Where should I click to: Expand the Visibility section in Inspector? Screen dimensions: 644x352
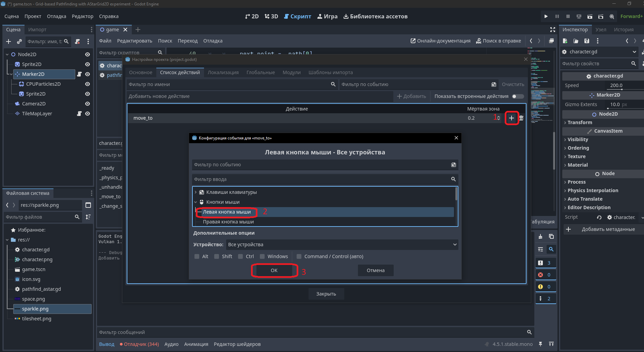(x=578, y=139)
